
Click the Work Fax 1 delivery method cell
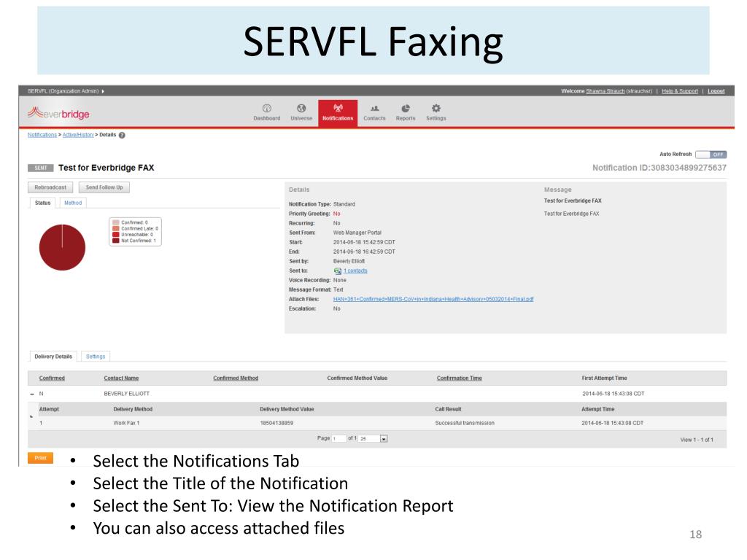pos(126,423)
